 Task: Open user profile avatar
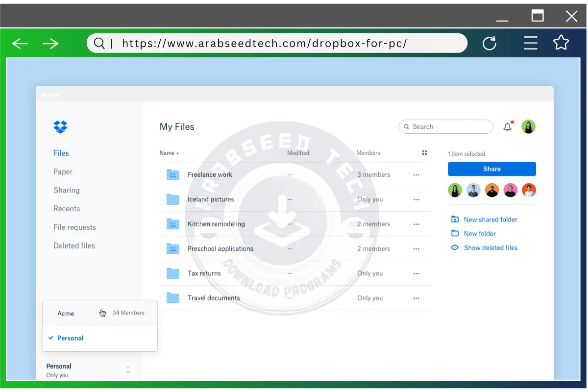(528, 127)
